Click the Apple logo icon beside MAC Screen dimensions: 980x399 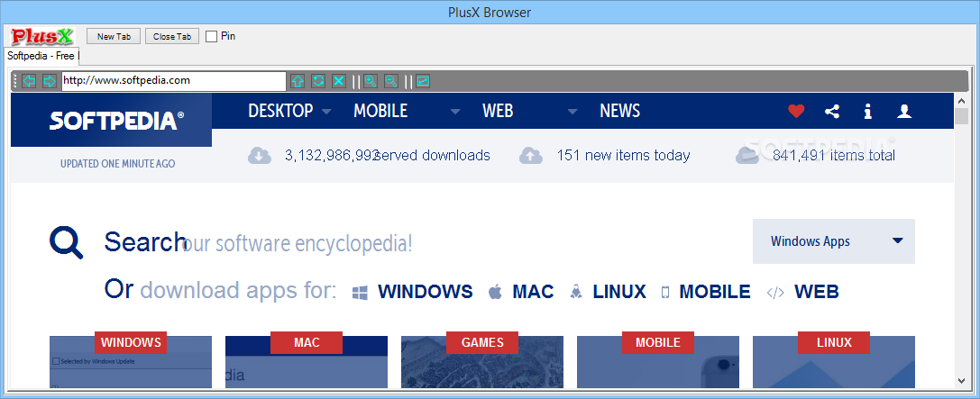[495, 292]
